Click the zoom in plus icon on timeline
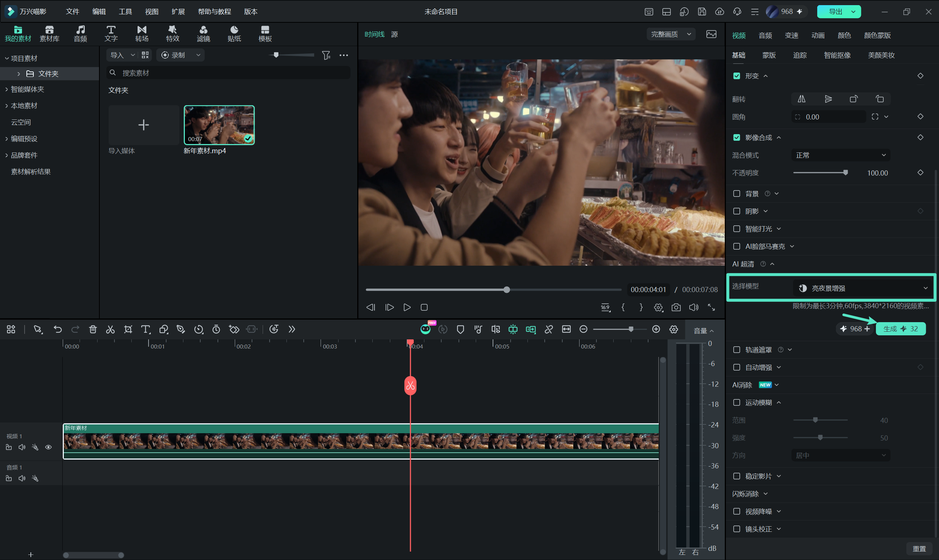 pos(656,329)
